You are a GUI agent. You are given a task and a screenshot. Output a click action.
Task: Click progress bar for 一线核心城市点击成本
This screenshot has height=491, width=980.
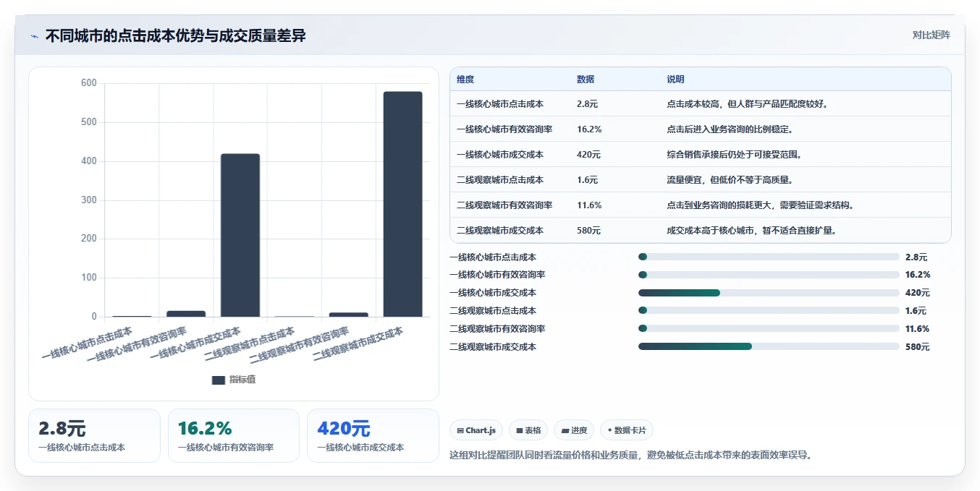[x=769, y=257]
